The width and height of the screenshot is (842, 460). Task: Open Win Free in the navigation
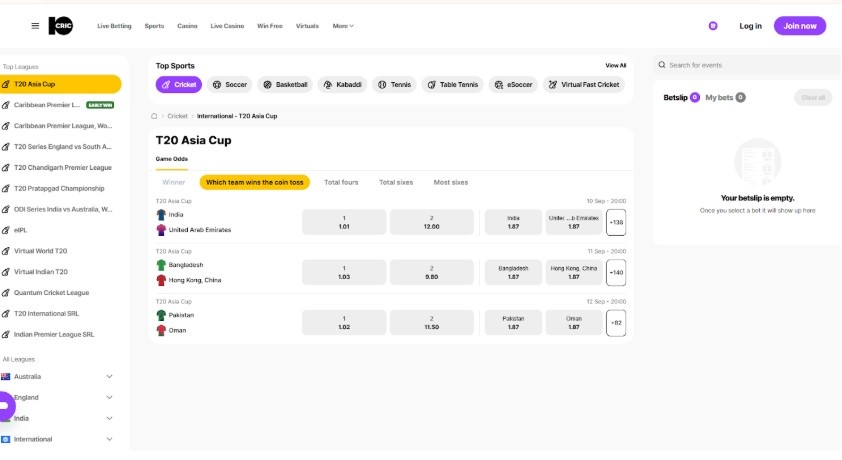click(x=270, y=26)
